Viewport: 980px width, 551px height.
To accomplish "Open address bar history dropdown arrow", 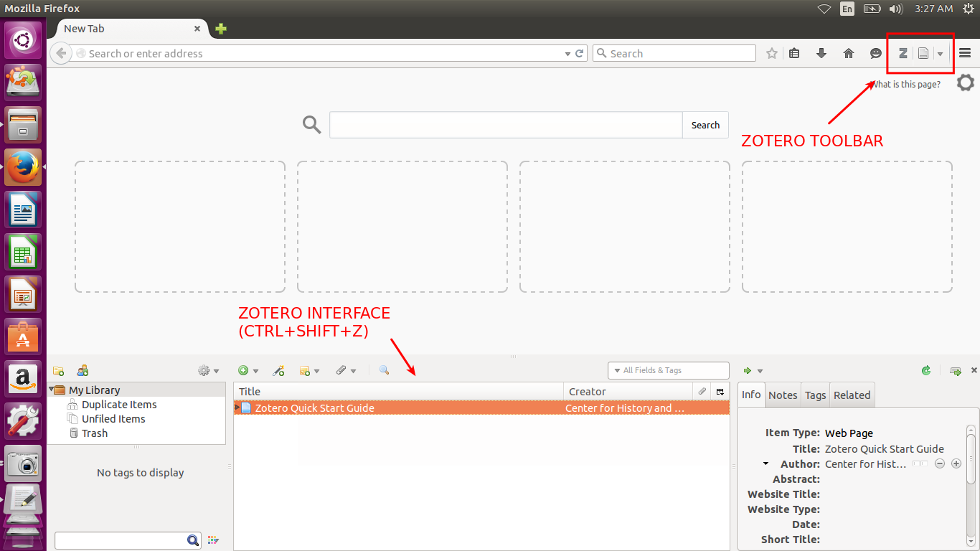I will (x=568, y=54).
